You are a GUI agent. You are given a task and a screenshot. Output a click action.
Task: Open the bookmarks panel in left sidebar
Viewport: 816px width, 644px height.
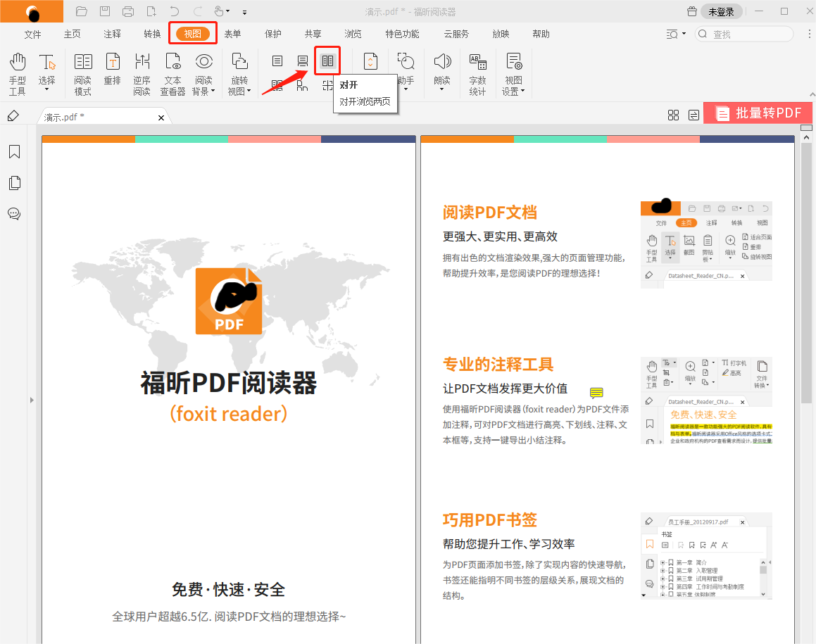point(14,151)
